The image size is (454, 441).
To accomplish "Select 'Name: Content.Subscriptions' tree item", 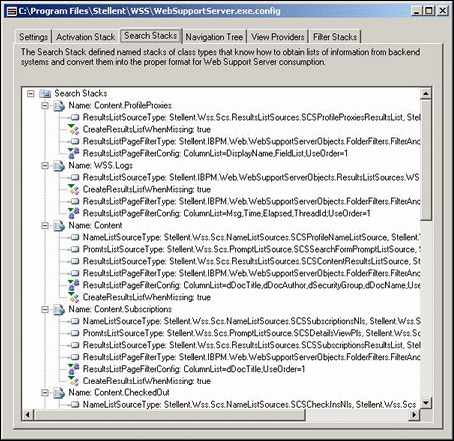I will tap(120, 309).
